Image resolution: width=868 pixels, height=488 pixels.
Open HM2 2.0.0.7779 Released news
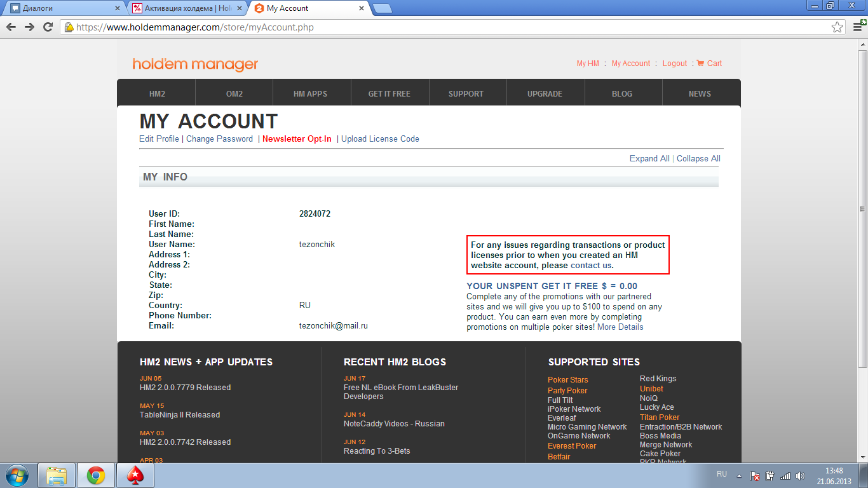tap(185, 387)
